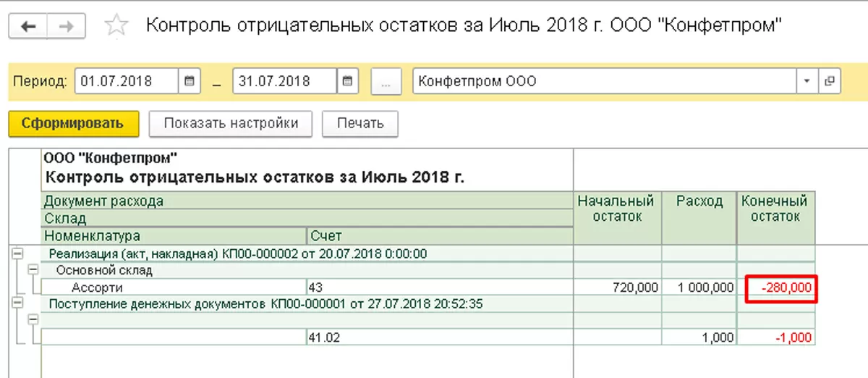Collapse the Основной склад group

(x=32, y=269)
